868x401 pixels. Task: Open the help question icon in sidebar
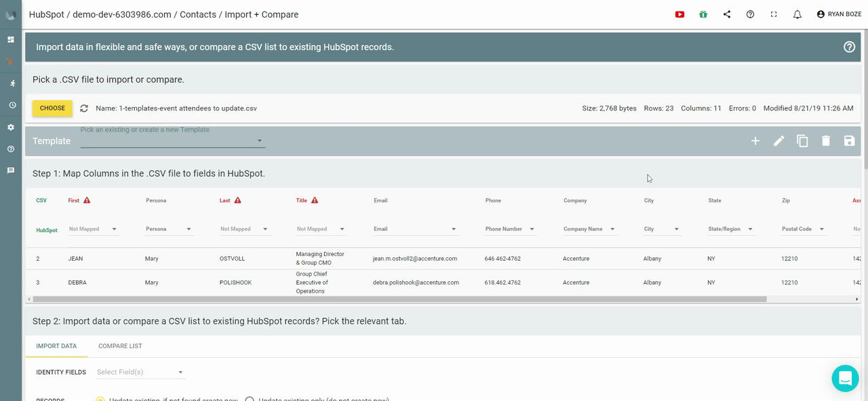(11, 149)
